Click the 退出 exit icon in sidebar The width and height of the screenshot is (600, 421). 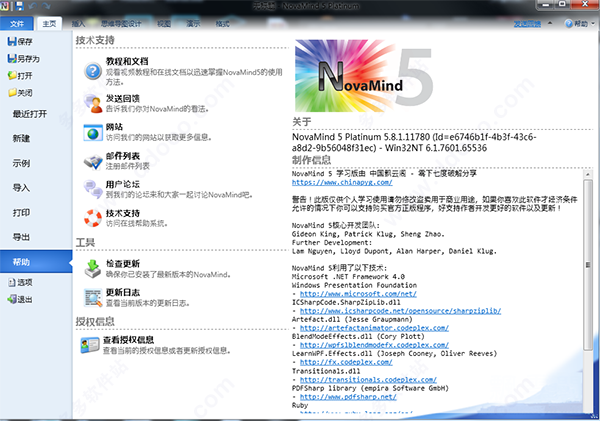12,299
